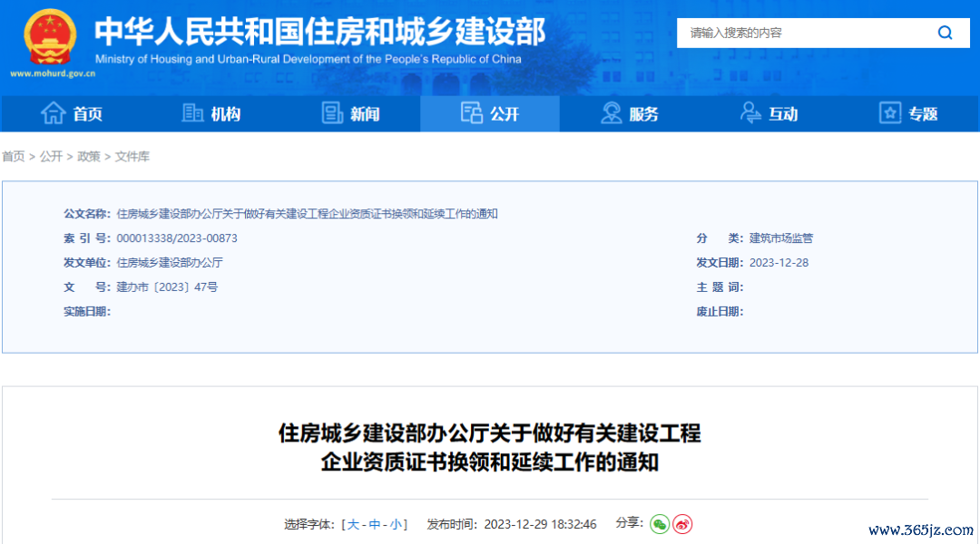The height and width of the screenshot is (544, 980).
Task: Click the article headline title
Action: tap(489, 448)
